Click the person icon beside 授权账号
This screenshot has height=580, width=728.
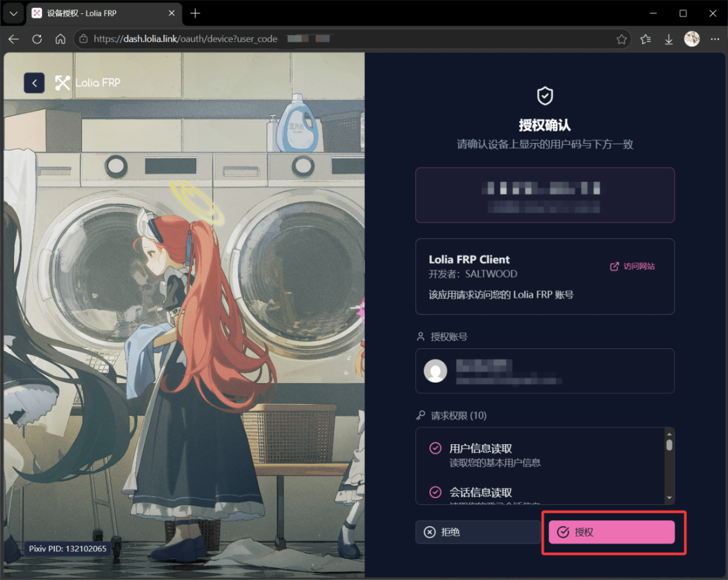pos(421,336)
